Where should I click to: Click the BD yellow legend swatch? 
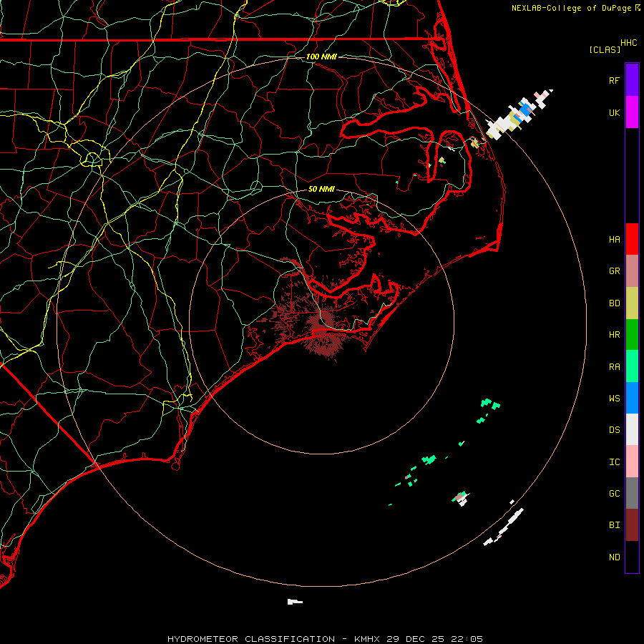(632, 303)
